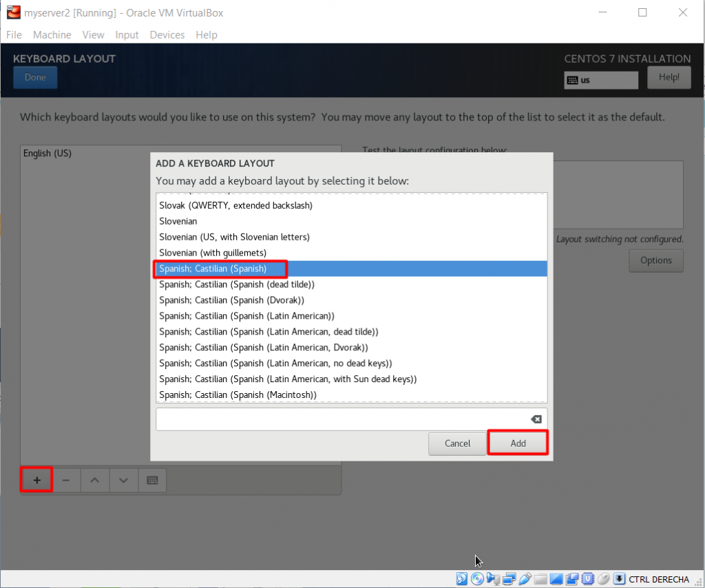
Task: Click the optical disc status icon
Action: (478, 578)
